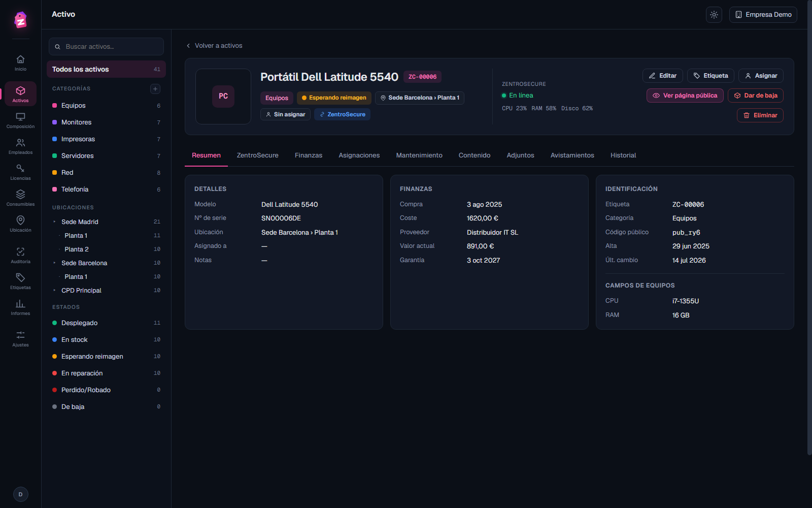Image resolution: width=812 pixels, height=508 pixels.
Task: Switch to the ZentroSecure tab
Action: 258,155
